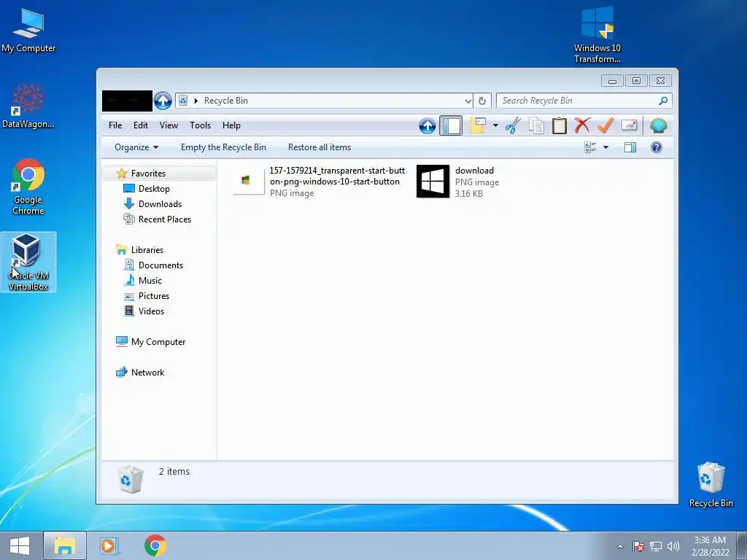This screenshot has width=747, height=560.
Task: Click the Oracle VM VirtualBox desktop icon
Action: (28, 262)
